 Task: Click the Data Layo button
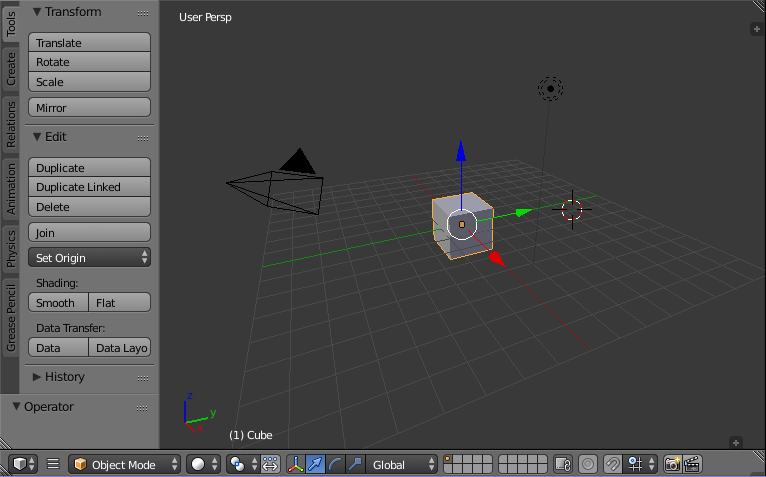point(120,347)
